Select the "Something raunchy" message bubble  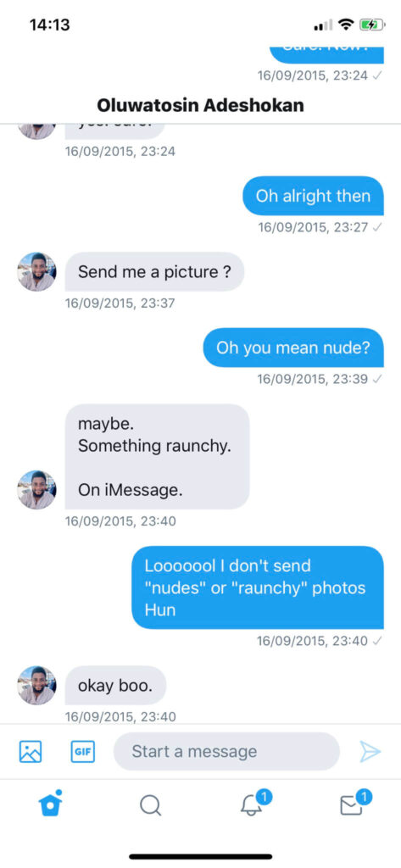(158, 457)
